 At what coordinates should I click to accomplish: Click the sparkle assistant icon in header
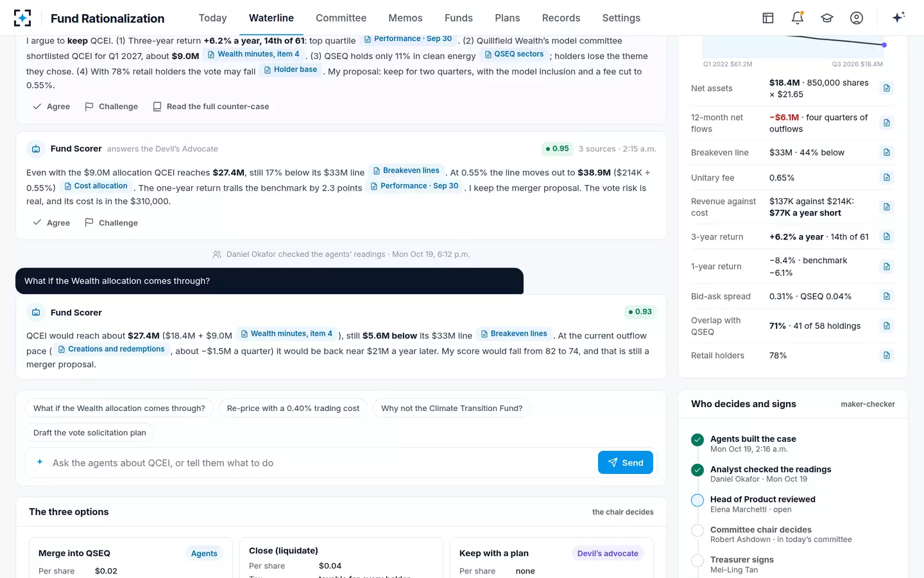tap(898, 17)
